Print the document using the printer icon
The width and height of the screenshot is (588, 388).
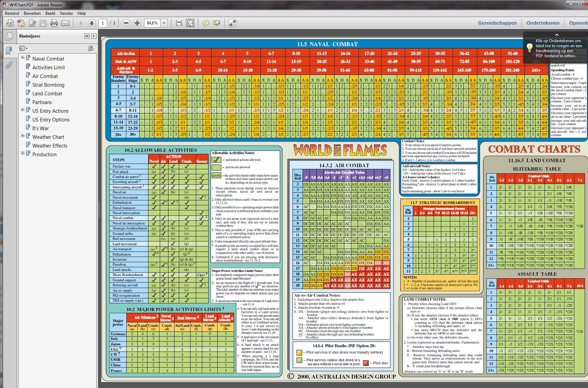54,23
